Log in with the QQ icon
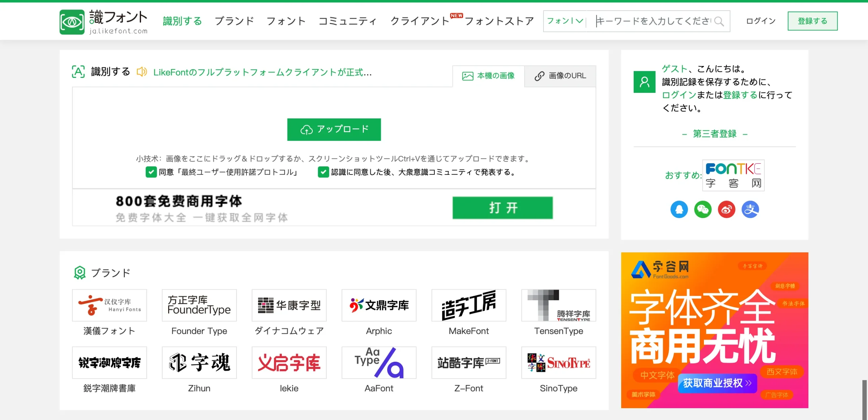The image size is (868, 420). (x=679, y=209)
